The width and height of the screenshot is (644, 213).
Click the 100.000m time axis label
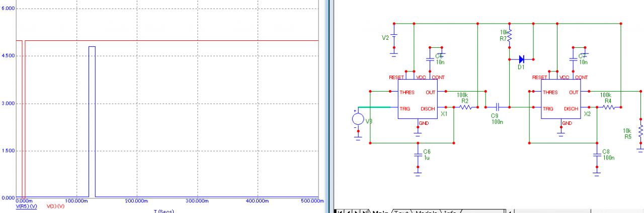76,201
